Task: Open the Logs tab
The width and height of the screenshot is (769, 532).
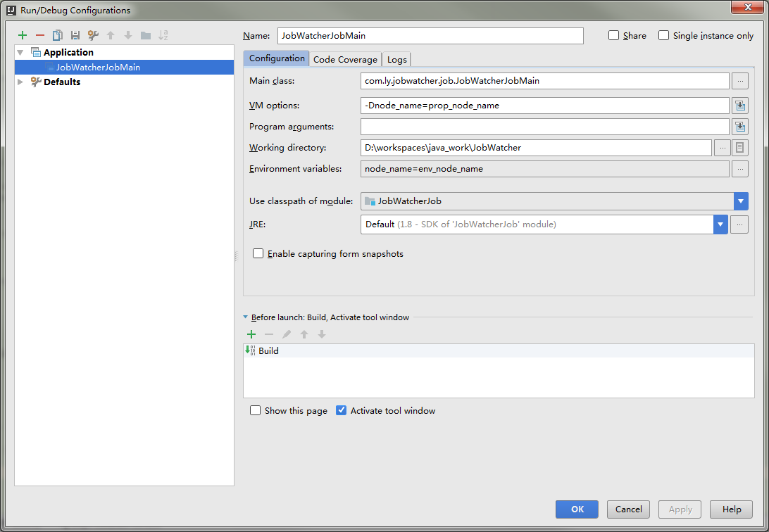Action: pos(396,59)
